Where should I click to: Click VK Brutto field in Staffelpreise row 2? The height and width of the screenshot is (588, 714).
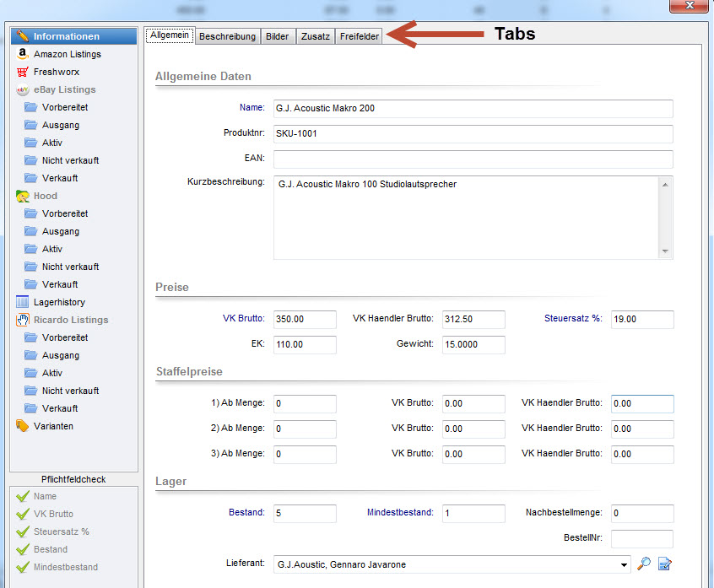pos(473,429)
